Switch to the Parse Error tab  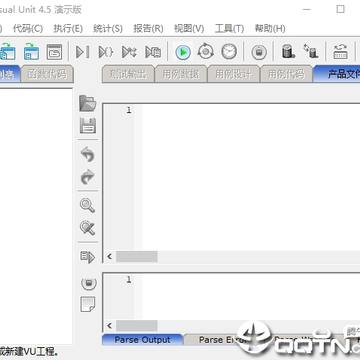pyautogui.click(x=223, y=340)
